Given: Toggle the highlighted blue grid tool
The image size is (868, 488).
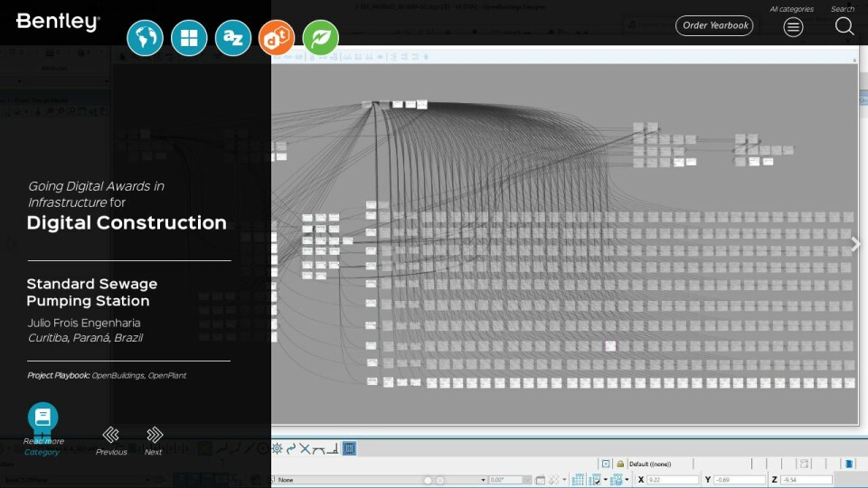Looking at the screenshot, I should coord(349,449).
